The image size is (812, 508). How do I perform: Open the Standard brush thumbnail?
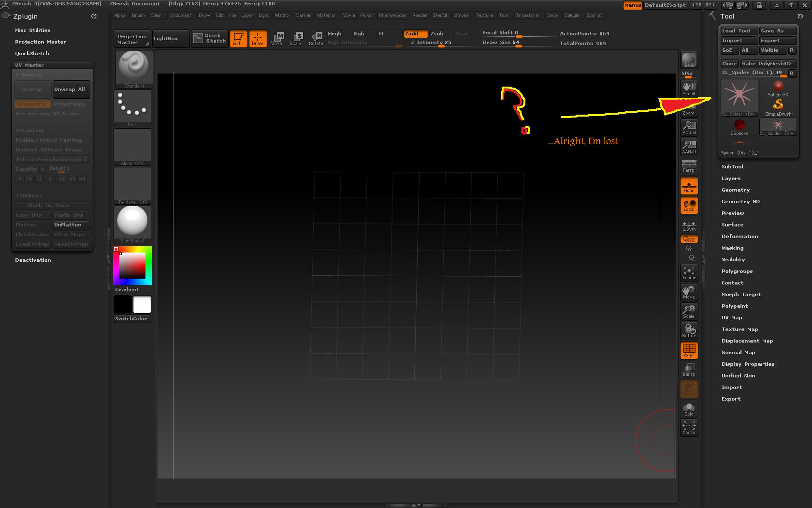point(134,70)
